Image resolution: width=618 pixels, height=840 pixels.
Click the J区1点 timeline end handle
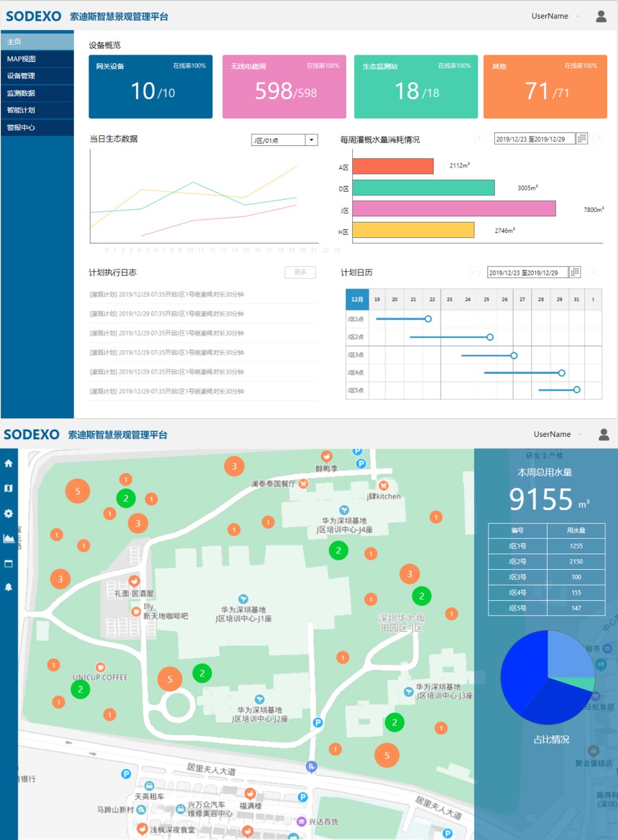point(428,319)
